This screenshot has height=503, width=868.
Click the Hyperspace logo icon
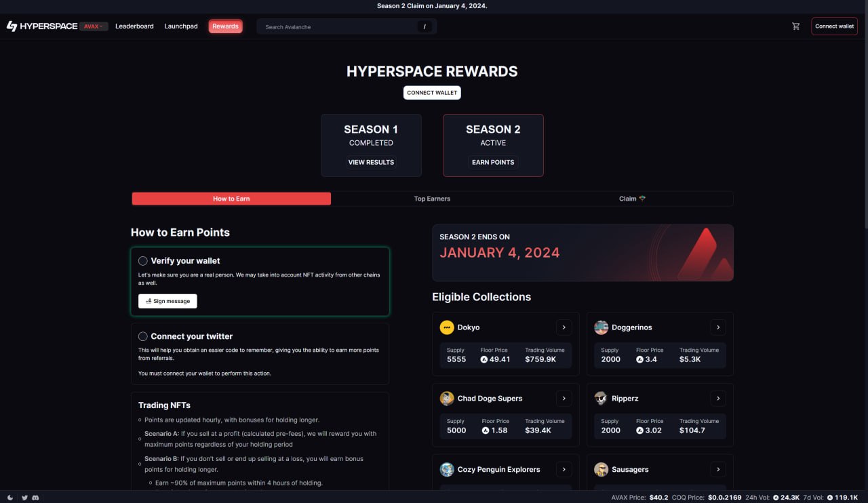(12, 26)
